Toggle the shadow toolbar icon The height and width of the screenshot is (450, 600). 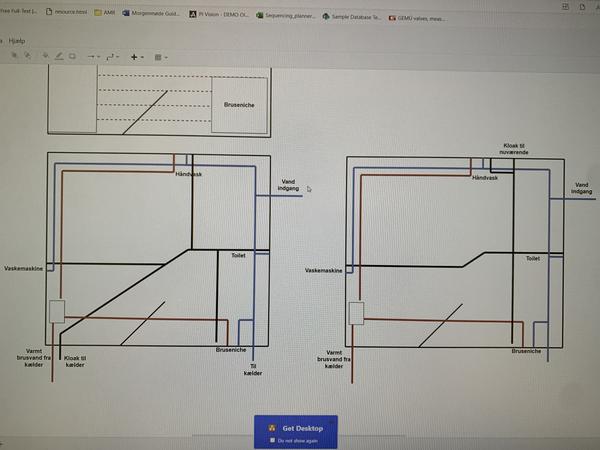(x=72, y=56)
